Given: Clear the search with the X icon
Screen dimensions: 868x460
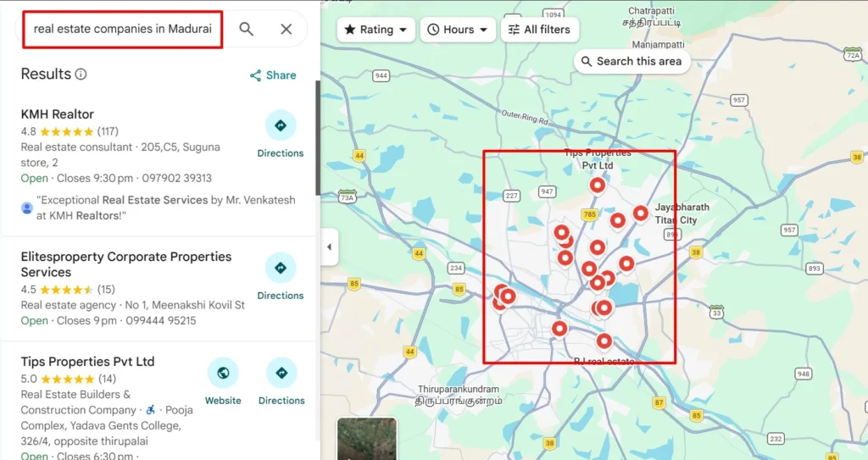Looking at the screenshot, I should [287, 29].
